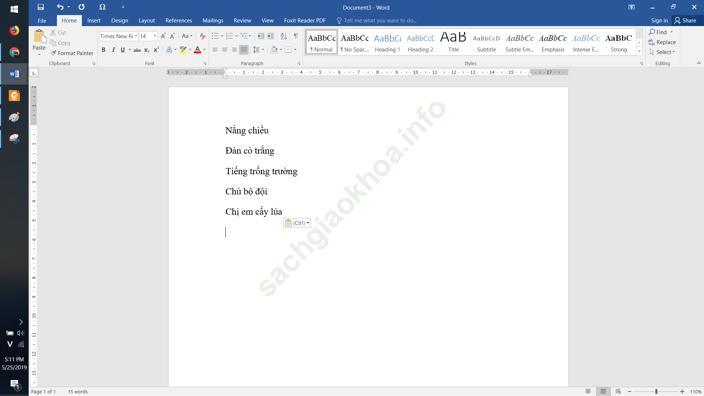Switch to the Design tab

point(119,21)
